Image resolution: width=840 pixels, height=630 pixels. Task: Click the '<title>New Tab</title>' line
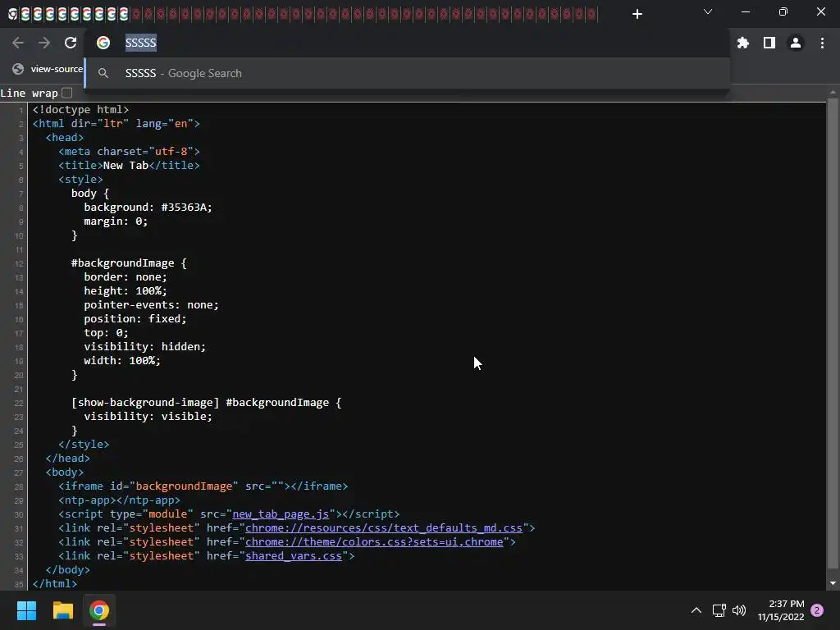pyautogui.click(x=129, y=166)
